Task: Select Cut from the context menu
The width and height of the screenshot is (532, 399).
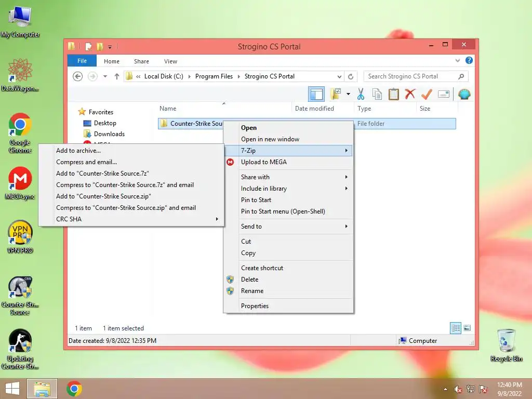Action: coord(288,241)
